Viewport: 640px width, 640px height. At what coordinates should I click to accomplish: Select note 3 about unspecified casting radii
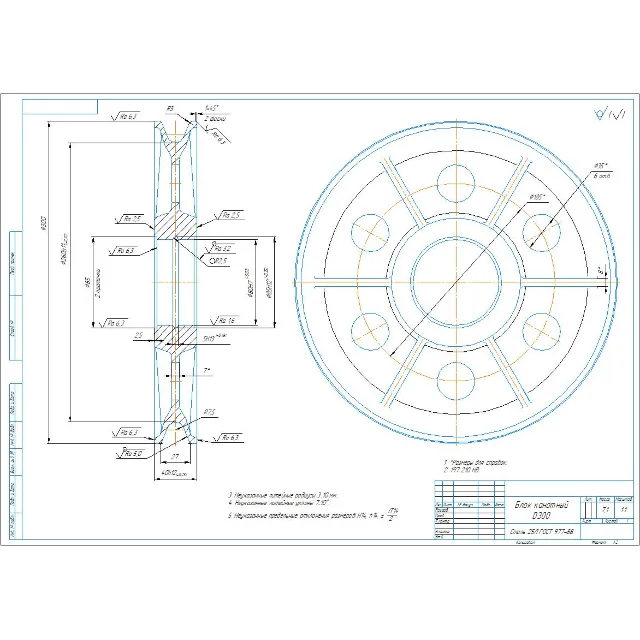click(x=282, y=495)
